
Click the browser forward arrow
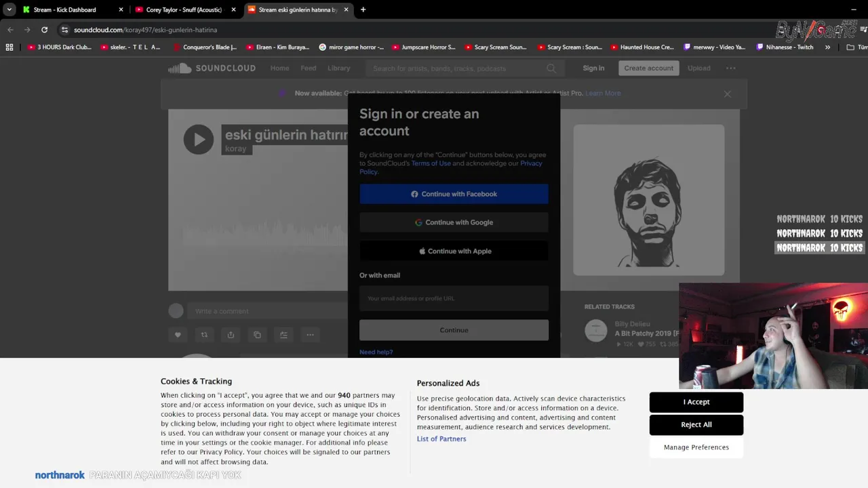click(27, 30)
